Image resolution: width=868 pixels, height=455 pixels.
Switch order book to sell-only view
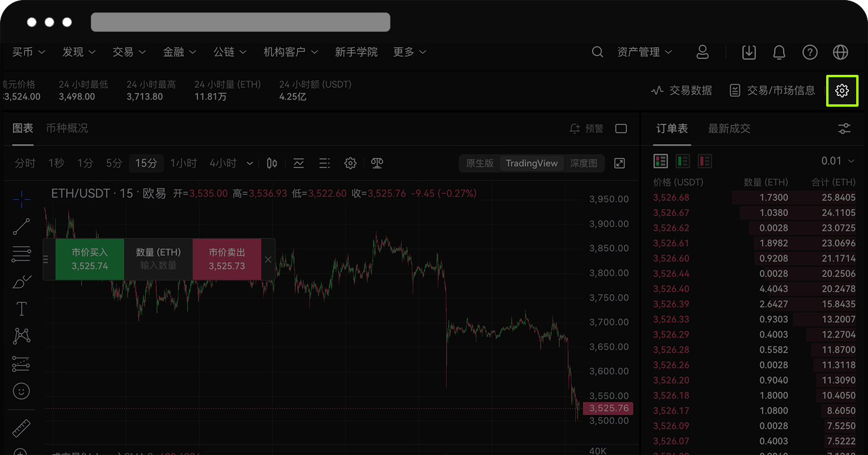point(705,160)
